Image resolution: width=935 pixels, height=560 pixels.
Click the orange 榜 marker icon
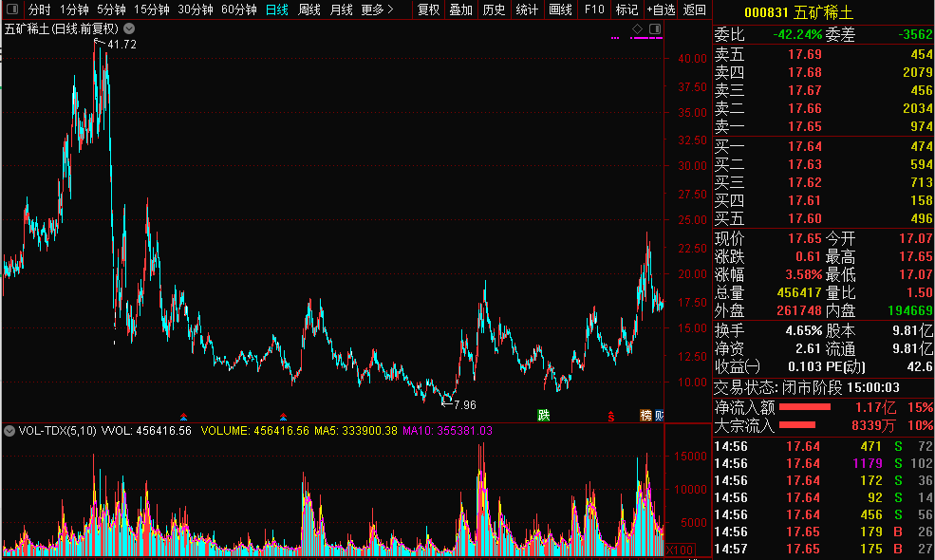(x=645, y=415)
